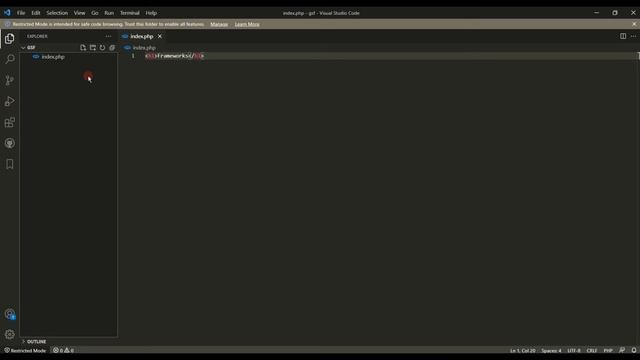This screenshot has width=640, height=360.
Task: Split the editor to the right
Action: 623,36
